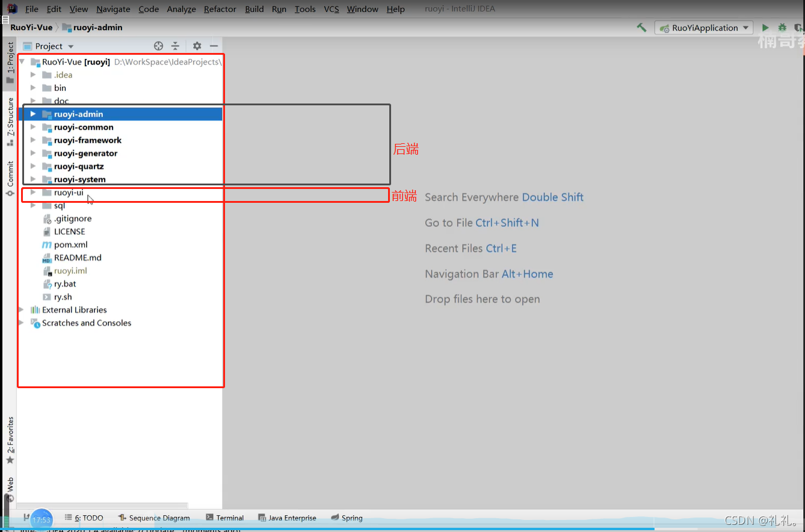Click the Scratches and Consoles icon
The height and width of the screenshot is (532, 805).
coord(35,323)
